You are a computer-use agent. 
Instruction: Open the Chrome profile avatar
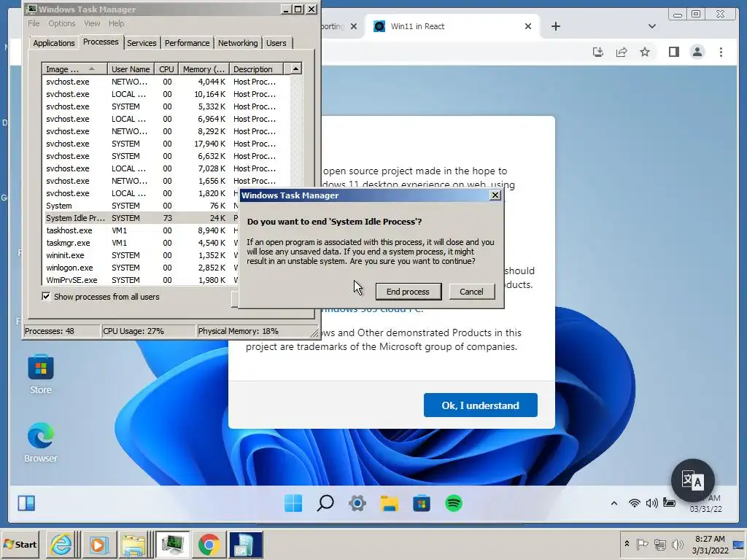pyautogui.click(x=697, y=52)
